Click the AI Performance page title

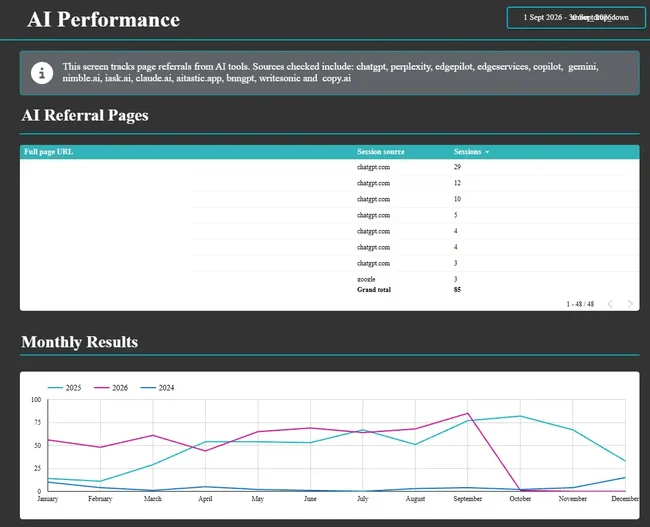click(104, 19)
